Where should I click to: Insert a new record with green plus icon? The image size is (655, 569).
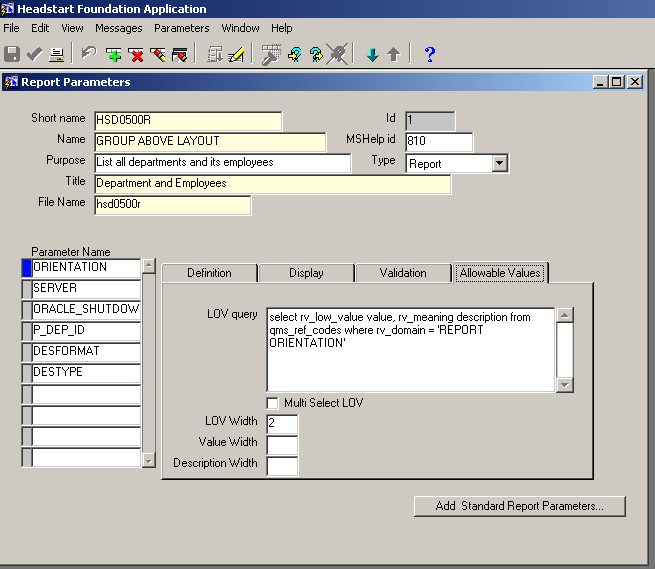pyautogui.click(x=114, y=55)
